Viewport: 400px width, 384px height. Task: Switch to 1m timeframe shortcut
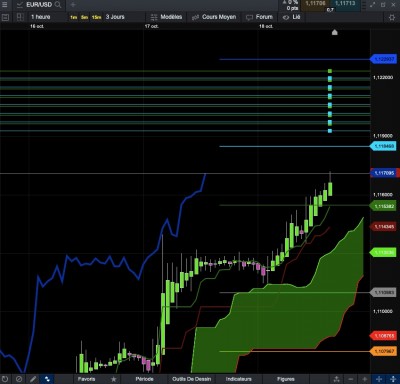[x=74, y=17]
